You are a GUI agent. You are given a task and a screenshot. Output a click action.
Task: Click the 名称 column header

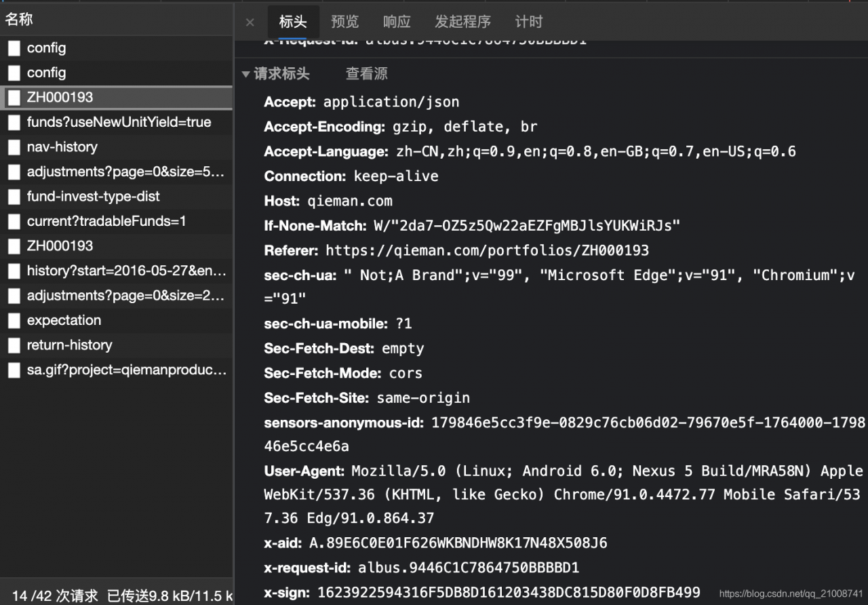point(19,19)
